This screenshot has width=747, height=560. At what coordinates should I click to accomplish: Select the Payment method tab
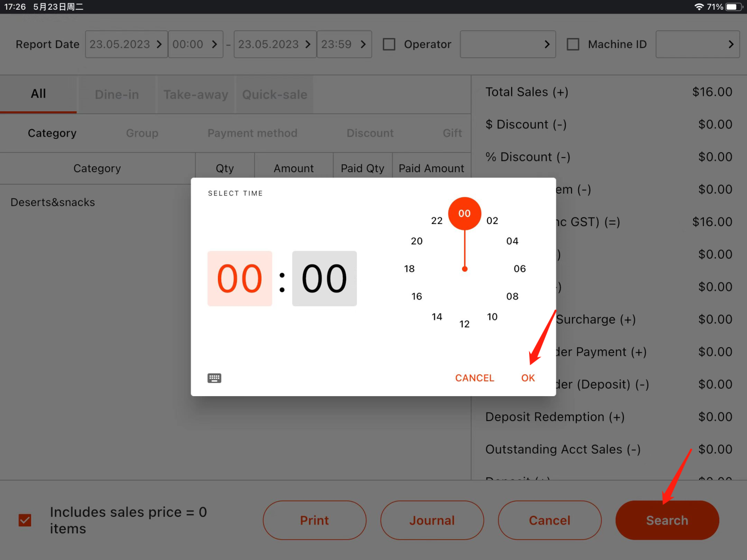[x=252, y=133]
